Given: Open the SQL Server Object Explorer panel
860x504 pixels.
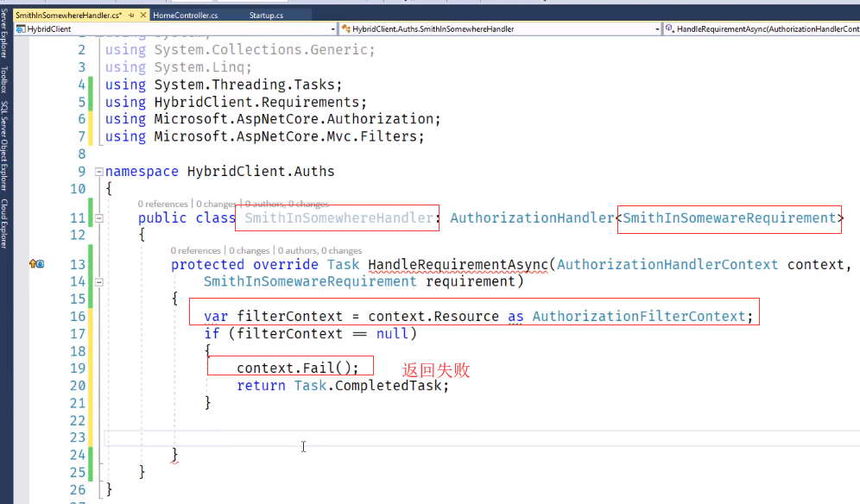Looking at the screenshot, I should pos(4,146).
